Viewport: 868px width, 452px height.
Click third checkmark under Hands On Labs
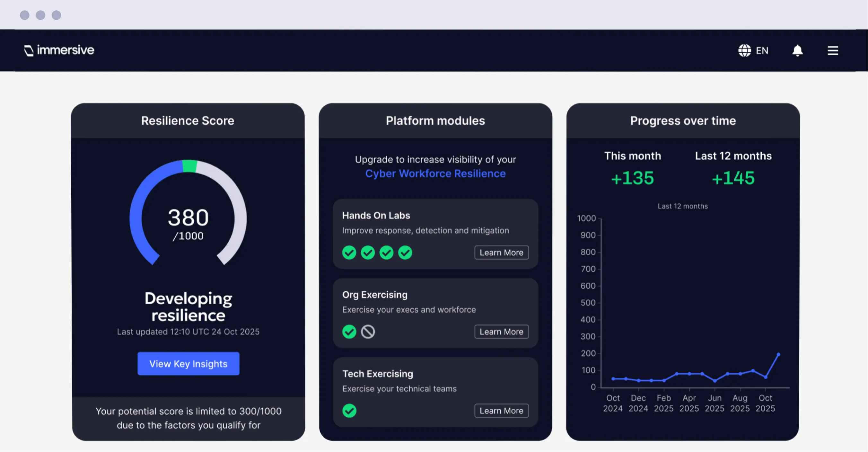pos(386,253)
